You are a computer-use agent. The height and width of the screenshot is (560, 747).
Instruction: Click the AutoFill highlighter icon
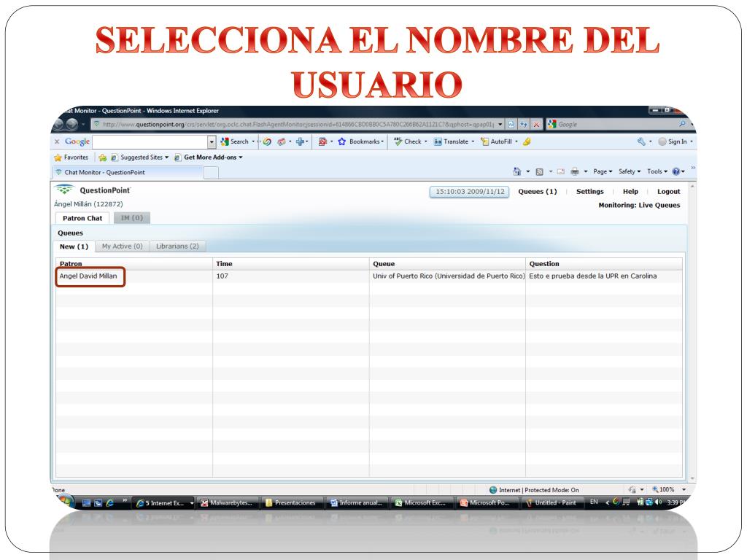tap(527, 141)
